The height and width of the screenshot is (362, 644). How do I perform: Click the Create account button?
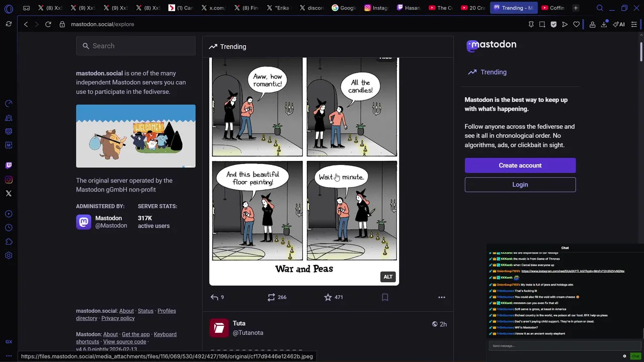click(x=520, y=165)
